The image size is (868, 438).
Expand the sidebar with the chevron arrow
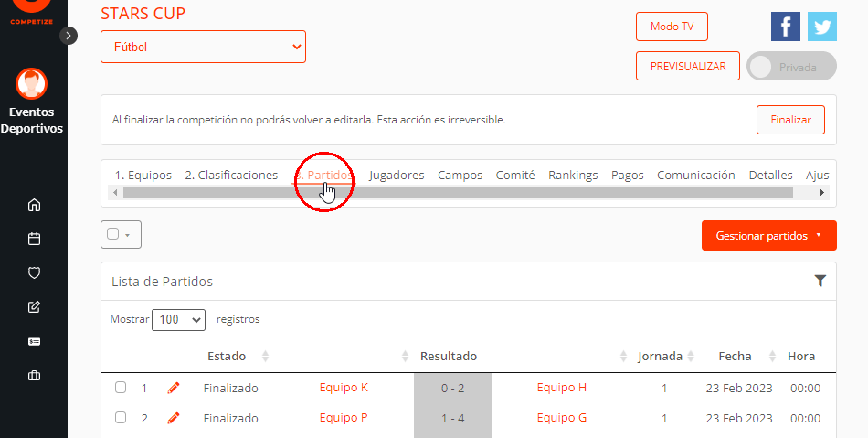tap(69, 36)
